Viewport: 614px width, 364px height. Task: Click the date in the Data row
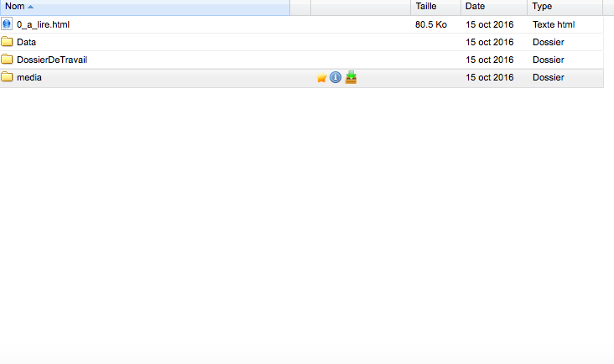tap(490, 42)
